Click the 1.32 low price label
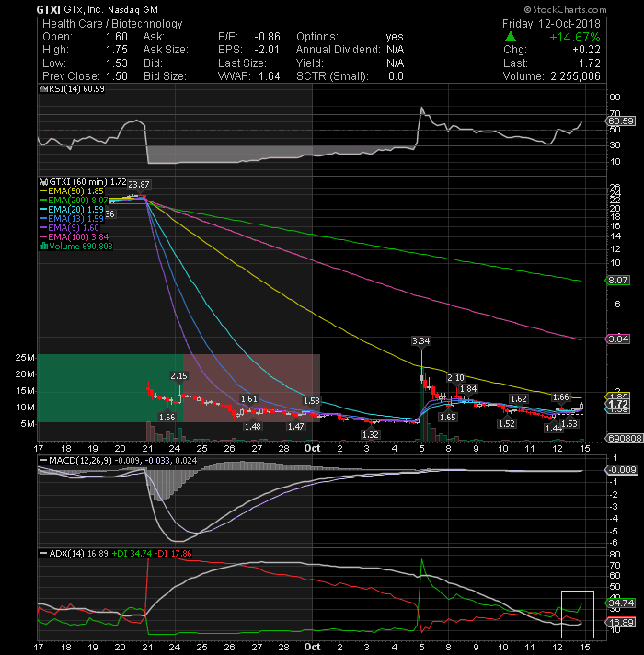644x655 pixels. [x=371, y=434]
